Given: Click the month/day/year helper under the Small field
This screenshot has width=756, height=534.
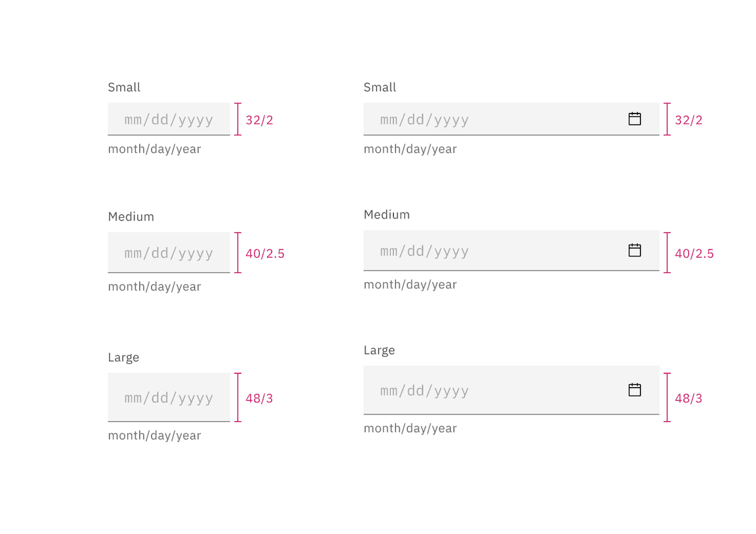Looking at the screenshot, I should 154,149.
